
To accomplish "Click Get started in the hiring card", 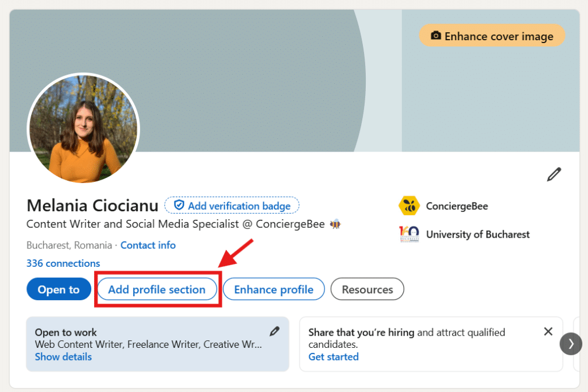I will click(x=334, y=356).
